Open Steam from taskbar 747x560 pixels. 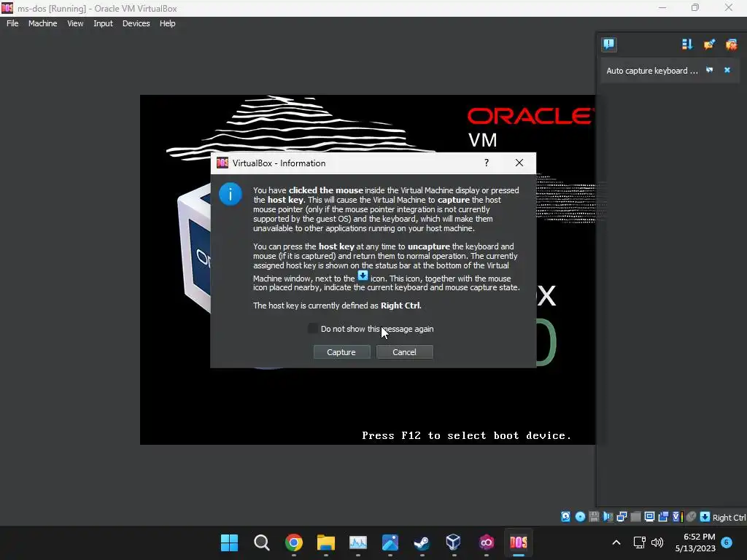(422, 542)
